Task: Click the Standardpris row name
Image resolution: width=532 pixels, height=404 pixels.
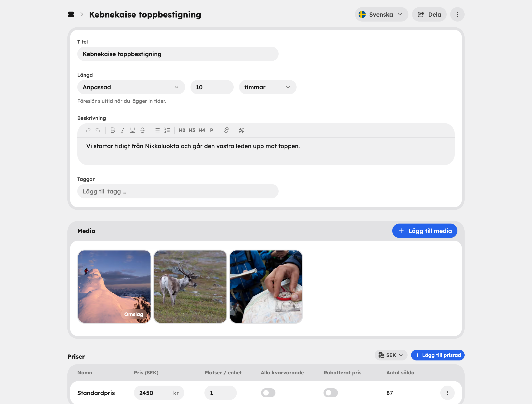Action: (96, 393)
